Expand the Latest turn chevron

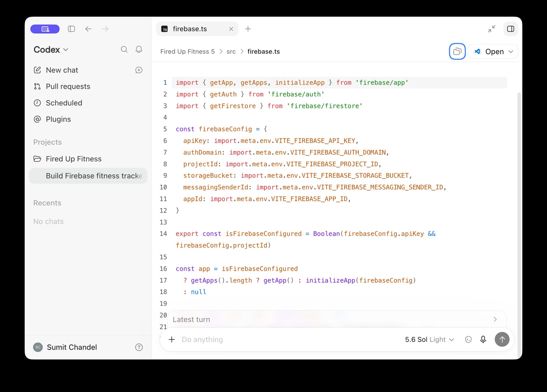pos(495,319)
